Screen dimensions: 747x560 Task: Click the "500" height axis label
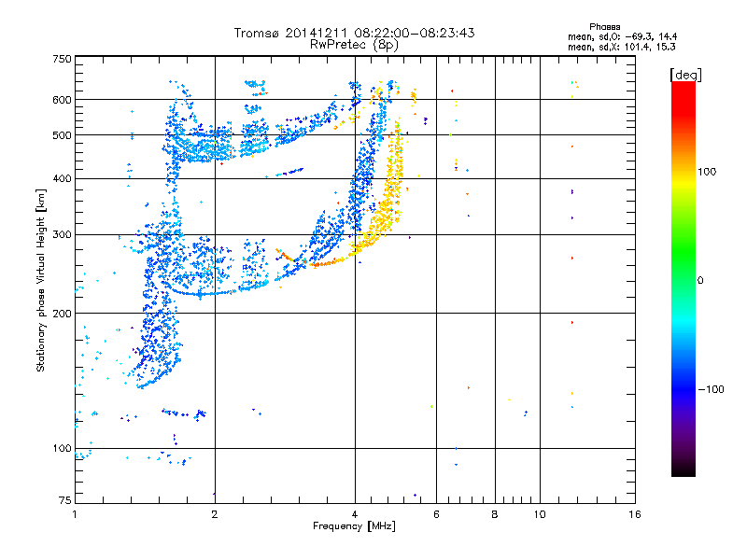(x=62, y=135)
